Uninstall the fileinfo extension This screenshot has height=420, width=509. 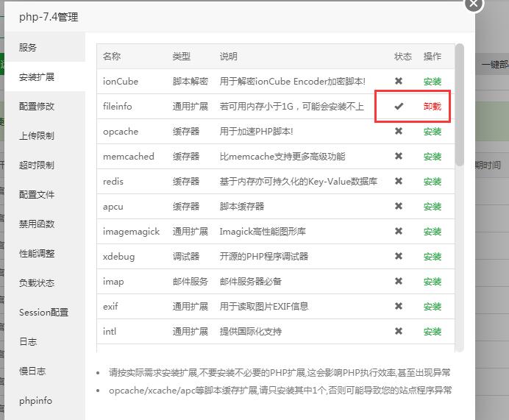pos(432,106)
